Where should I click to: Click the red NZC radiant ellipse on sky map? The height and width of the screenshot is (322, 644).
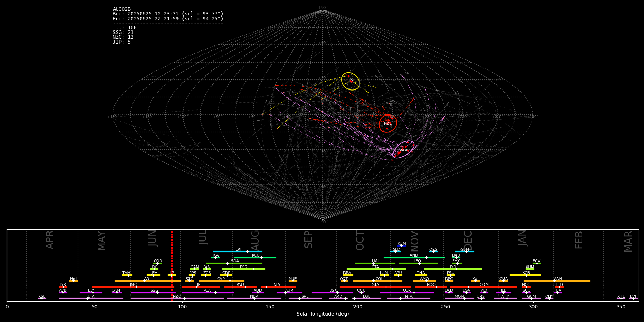[x=388, y=123]
